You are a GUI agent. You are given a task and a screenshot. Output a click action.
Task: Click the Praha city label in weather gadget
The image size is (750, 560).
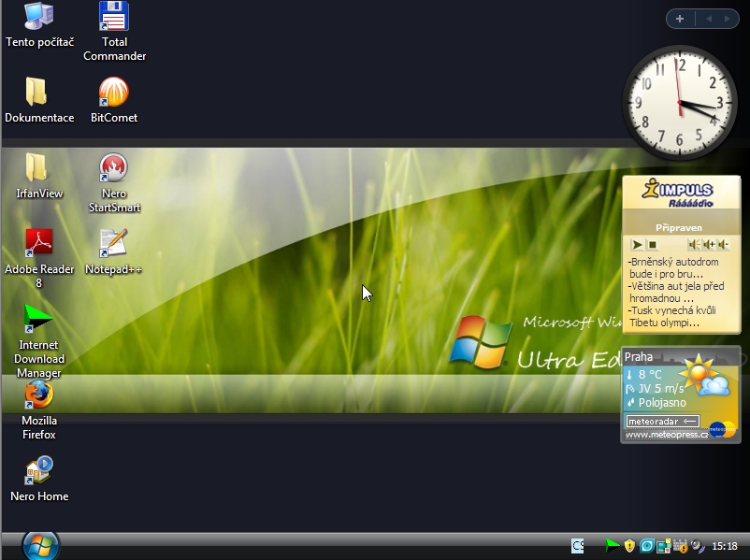(639, 357)
